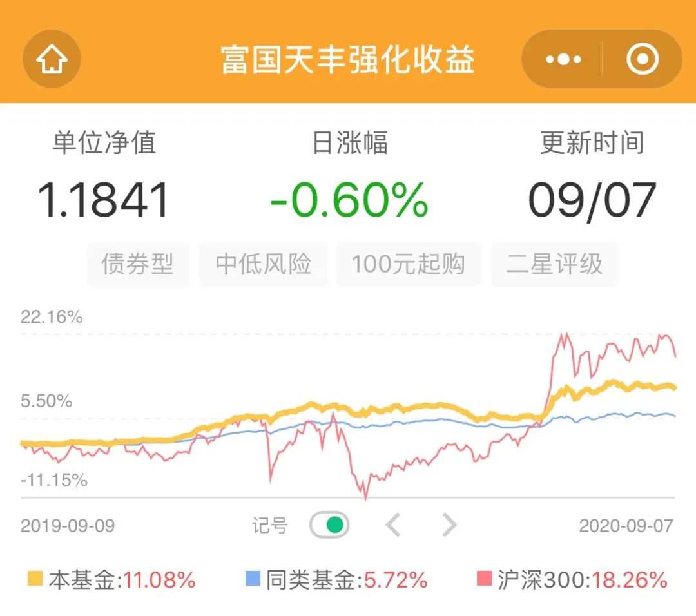This screenshot has height=616, width=696.
Task: Open the three-dot more options menu
Action: click(563, 60)
